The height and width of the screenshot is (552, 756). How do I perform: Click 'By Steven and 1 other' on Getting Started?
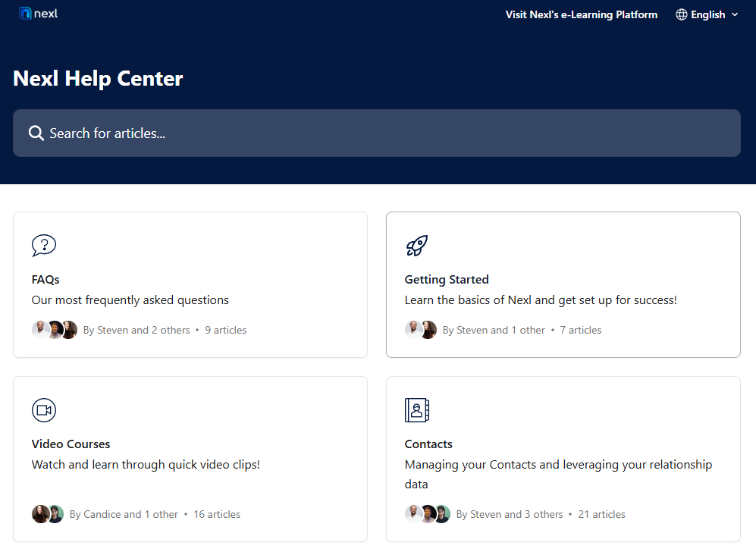(493, 330)
